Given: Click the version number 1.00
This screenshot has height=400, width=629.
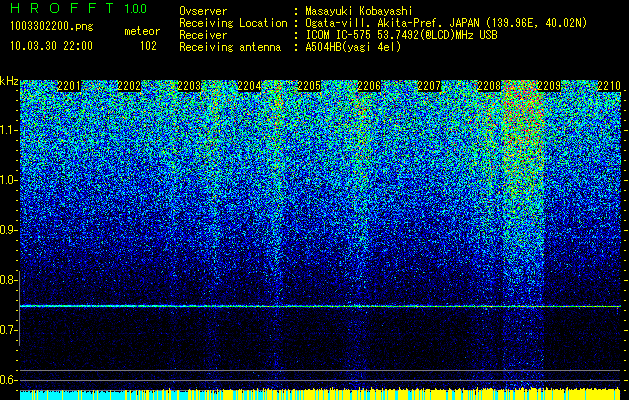Looking at the screenshot, I should tap(136, 9).
